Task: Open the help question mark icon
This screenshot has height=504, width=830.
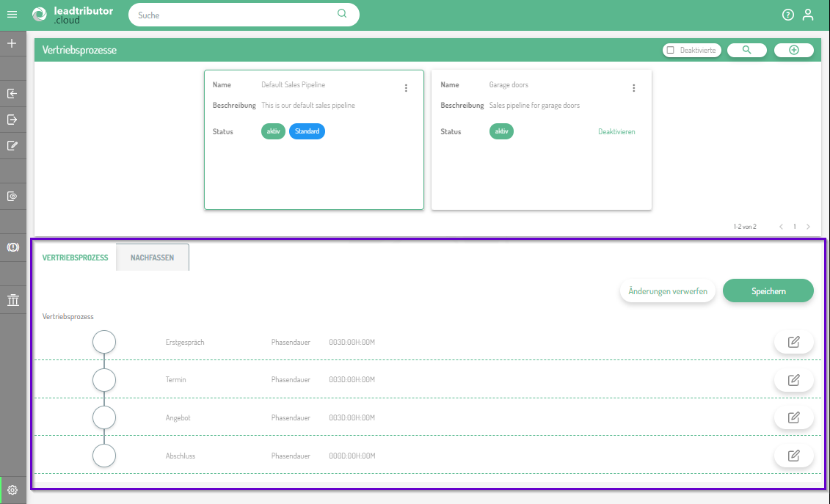Action: click(x=788, y=15)
